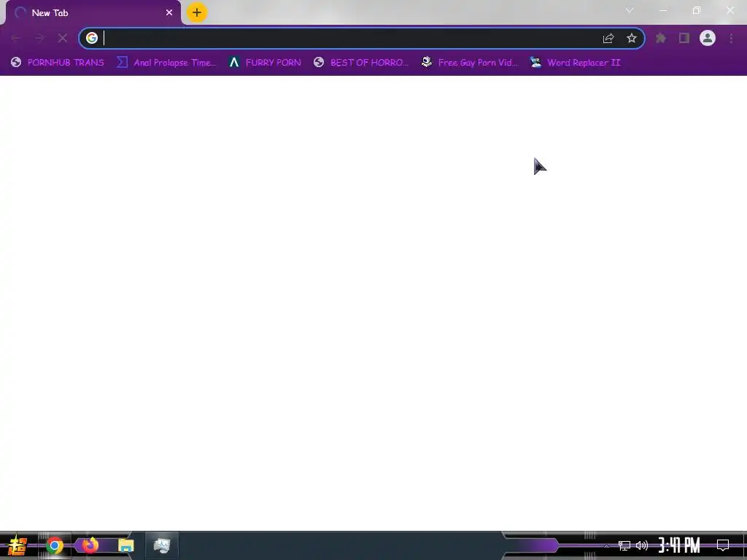Screen dimensions: 747x560
Task: Open the user profile avatar menu
Action: click(x=708, y=38)
